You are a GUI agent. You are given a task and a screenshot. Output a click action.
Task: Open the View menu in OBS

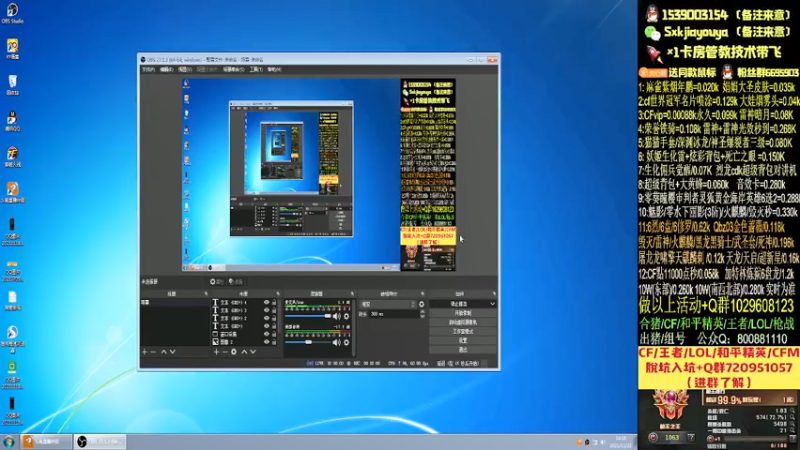tap(185, 69)
